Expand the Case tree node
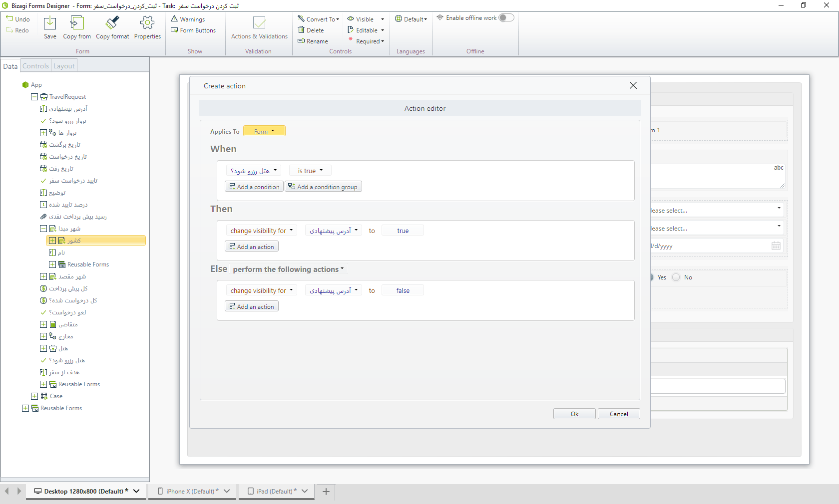Image resolution: width=839 pixels, height=504 pixels. (x=34, y=396)
